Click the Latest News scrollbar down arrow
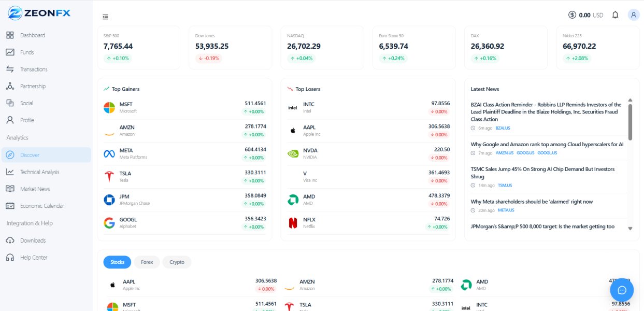 pos(630,228)
